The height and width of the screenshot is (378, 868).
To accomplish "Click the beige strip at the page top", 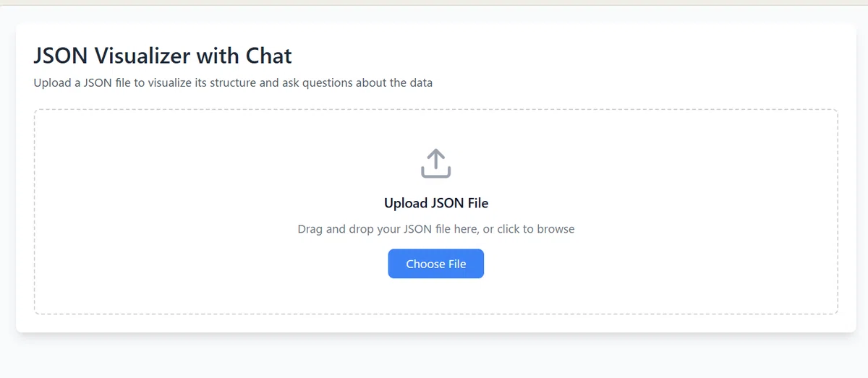I will tap(434, 2).
